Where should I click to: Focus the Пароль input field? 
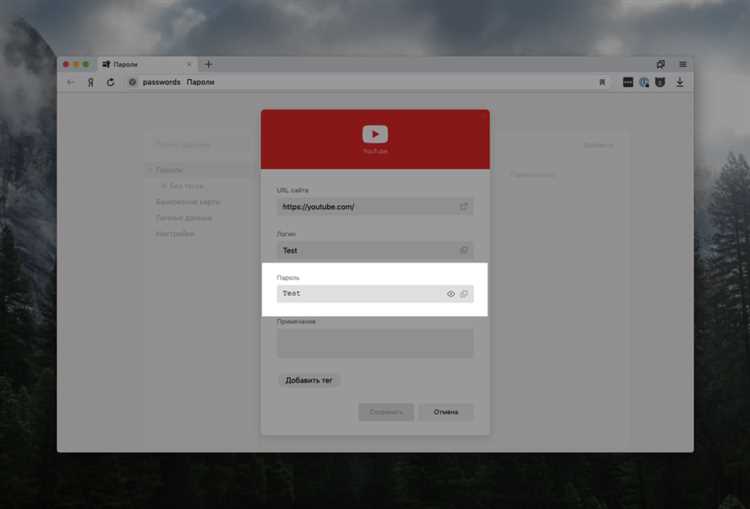pyautogui.click(x=360, y=294)
